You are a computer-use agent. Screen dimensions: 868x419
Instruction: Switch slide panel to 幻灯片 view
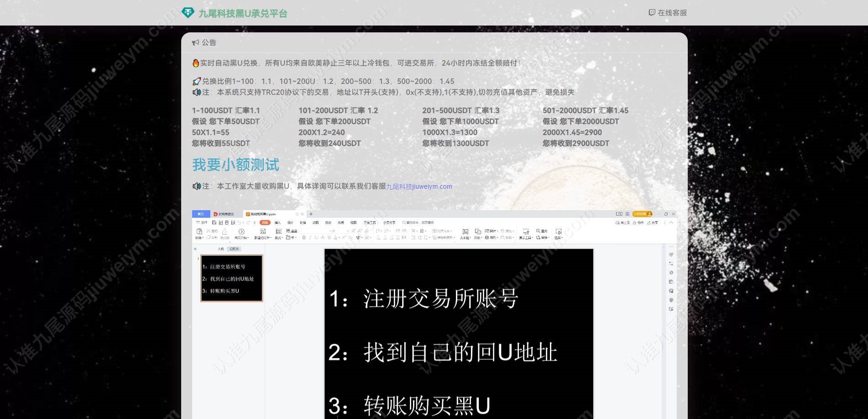click(x=234, y=249)
